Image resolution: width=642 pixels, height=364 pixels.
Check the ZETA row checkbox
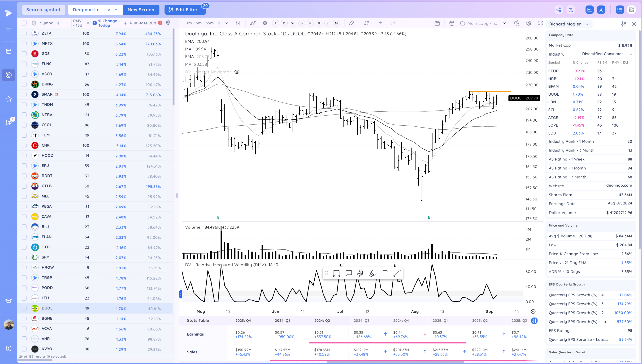point(24,33)
